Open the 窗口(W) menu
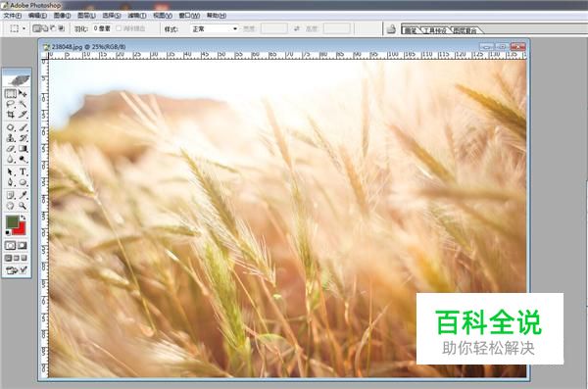 189,16
